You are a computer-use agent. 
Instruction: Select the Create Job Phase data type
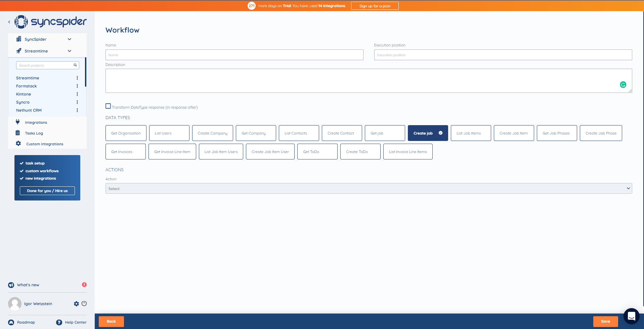tap(601, 133)
